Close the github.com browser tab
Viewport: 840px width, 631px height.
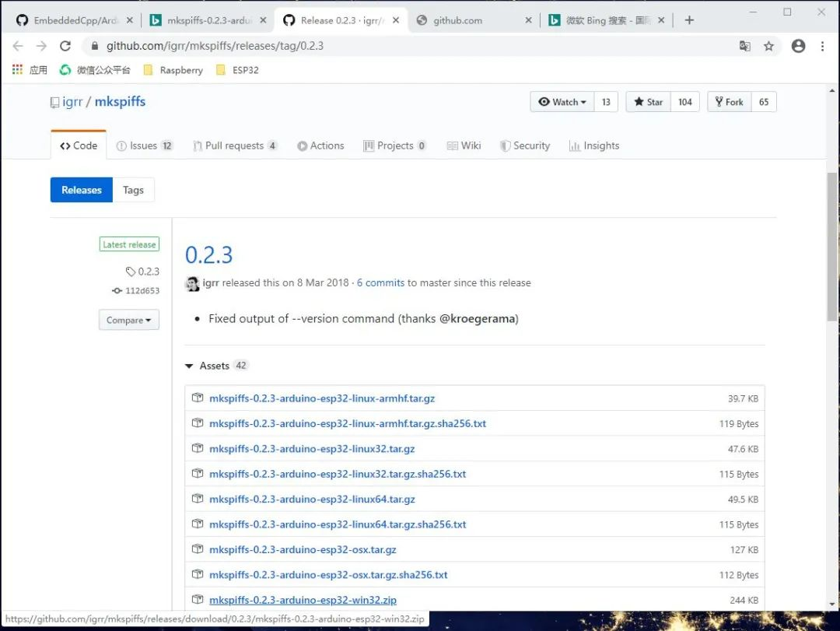(528, 20)
